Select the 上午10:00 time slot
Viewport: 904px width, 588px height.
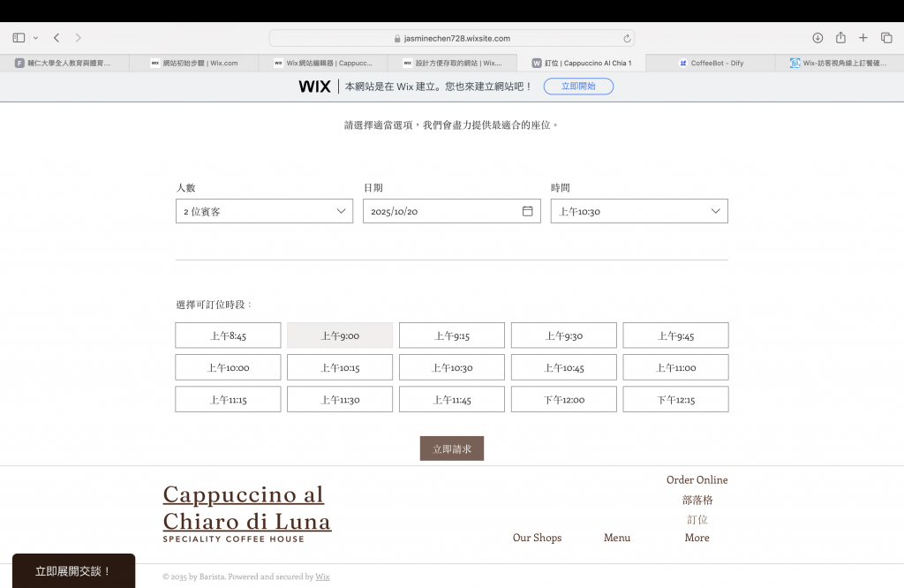[x=229, y=368]
